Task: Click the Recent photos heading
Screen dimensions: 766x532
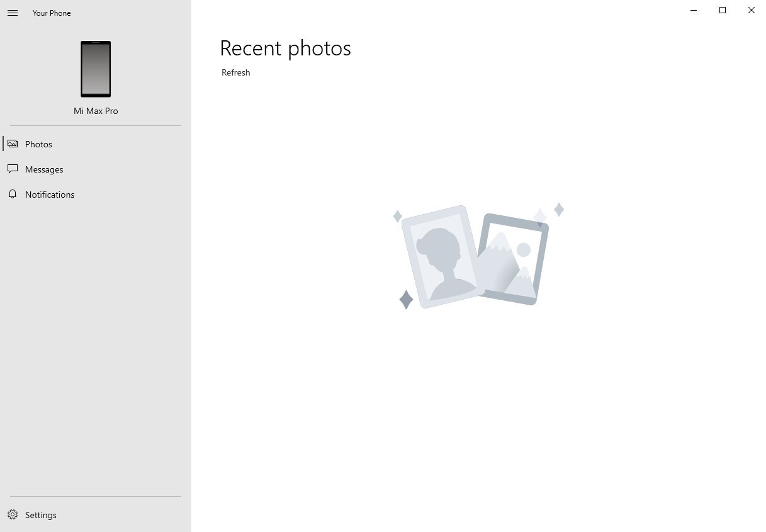Action: click(x=285, y=48)
